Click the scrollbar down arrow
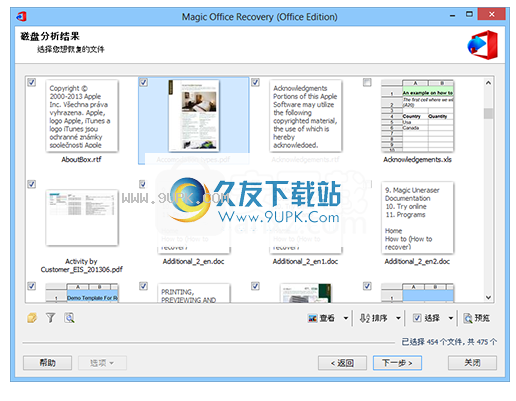The image size is (516, 401). [x=488, y=297]
